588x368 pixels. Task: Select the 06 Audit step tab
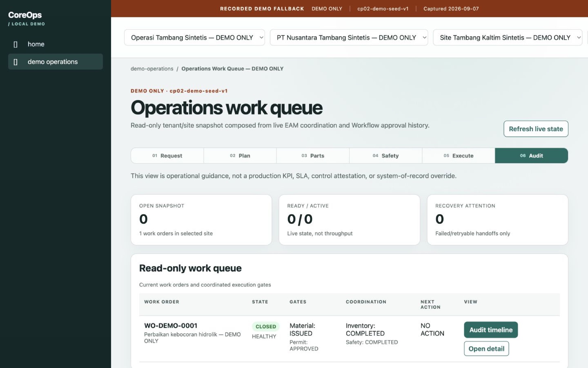tap(531, 156)
